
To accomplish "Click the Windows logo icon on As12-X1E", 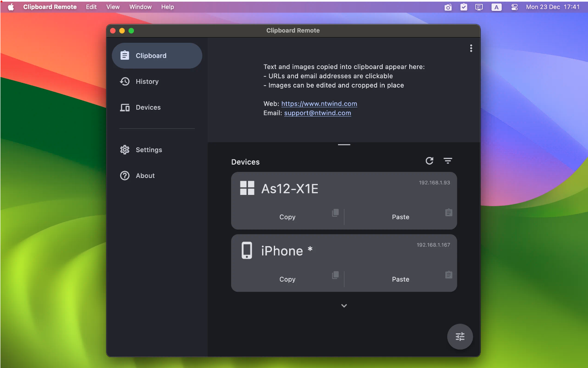I will pyautogui.click(x=247, y=188).
